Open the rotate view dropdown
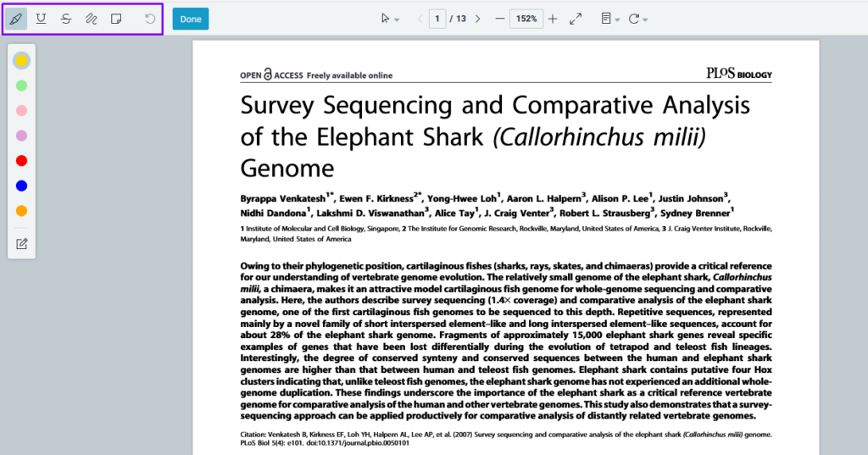Image resolution: width=868 pixels, height=455 pixels. [638, 19]
